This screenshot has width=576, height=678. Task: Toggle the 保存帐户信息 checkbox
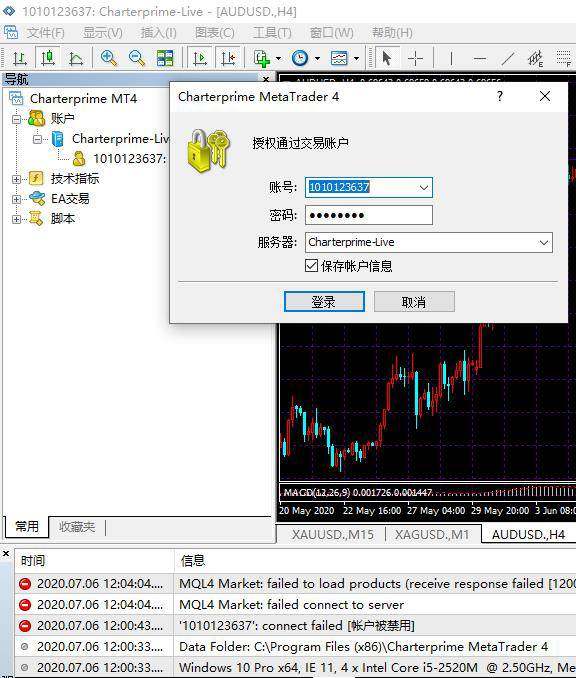311,265
